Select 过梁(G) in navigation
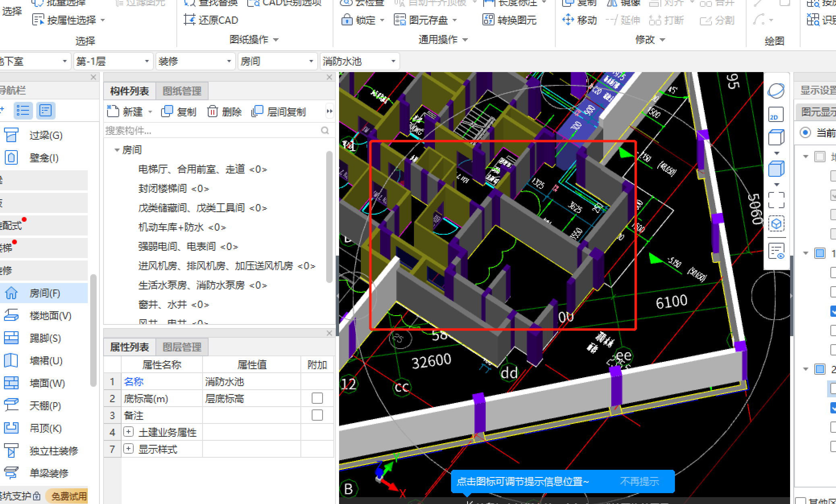 pos(45,135)
